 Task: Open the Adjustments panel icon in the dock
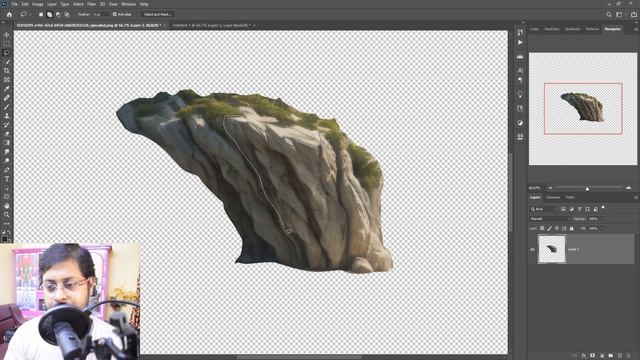(520, 122)
